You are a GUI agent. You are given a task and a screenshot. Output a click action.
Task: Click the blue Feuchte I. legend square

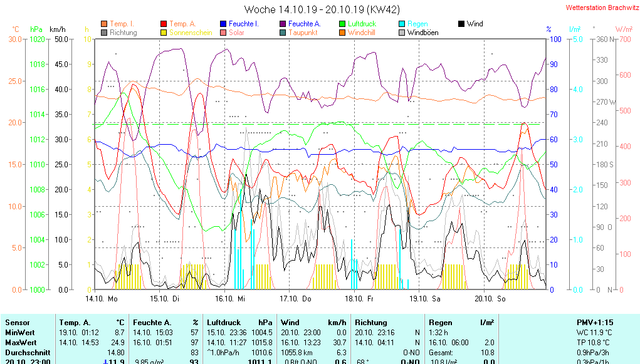[x=223, y=24]
